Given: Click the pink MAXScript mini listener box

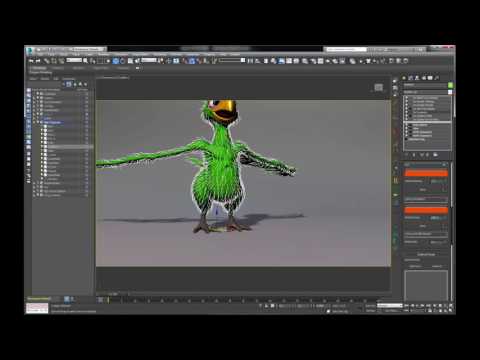Looking at the screenshot, I should tap(37, 308).
